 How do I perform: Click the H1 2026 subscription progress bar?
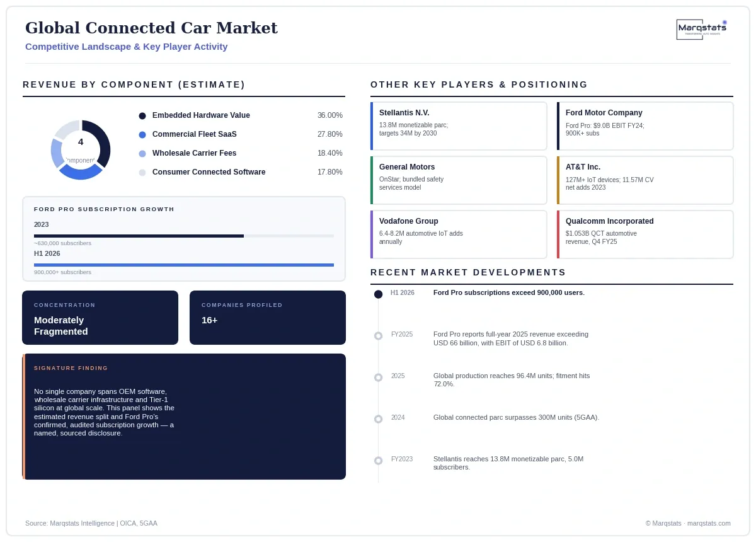(184, 265)
